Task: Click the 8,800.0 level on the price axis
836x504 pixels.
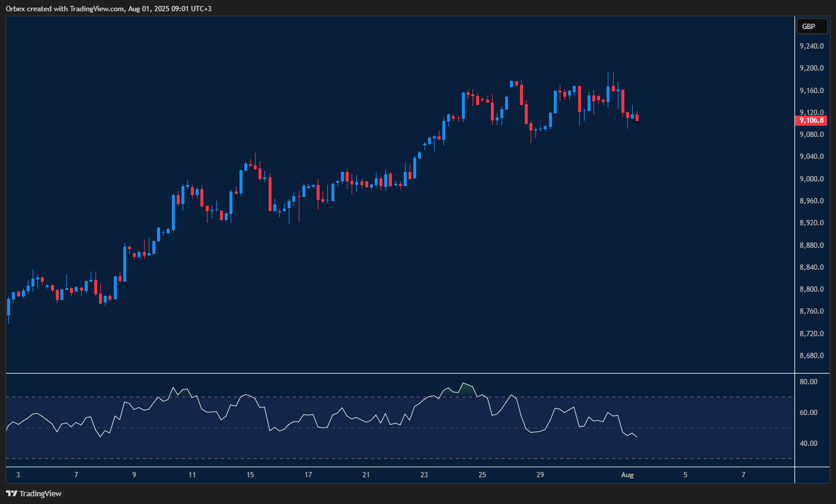Action: click(x=811, y=289)
